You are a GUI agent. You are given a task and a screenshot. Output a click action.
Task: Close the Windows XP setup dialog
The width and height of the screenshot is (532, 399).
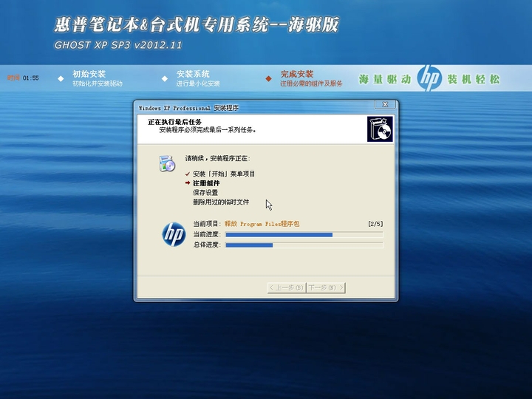(x=386, y=105)
